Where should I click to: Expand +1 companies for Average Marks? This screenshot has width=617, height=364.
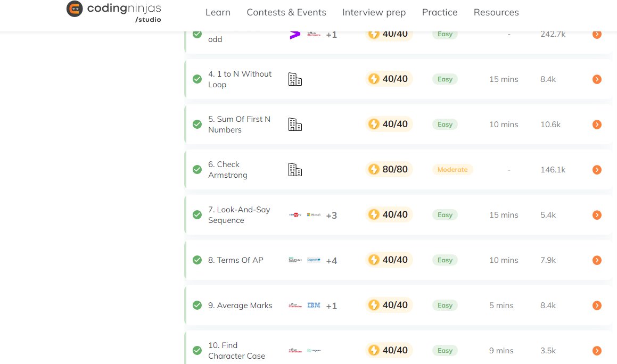331,306
